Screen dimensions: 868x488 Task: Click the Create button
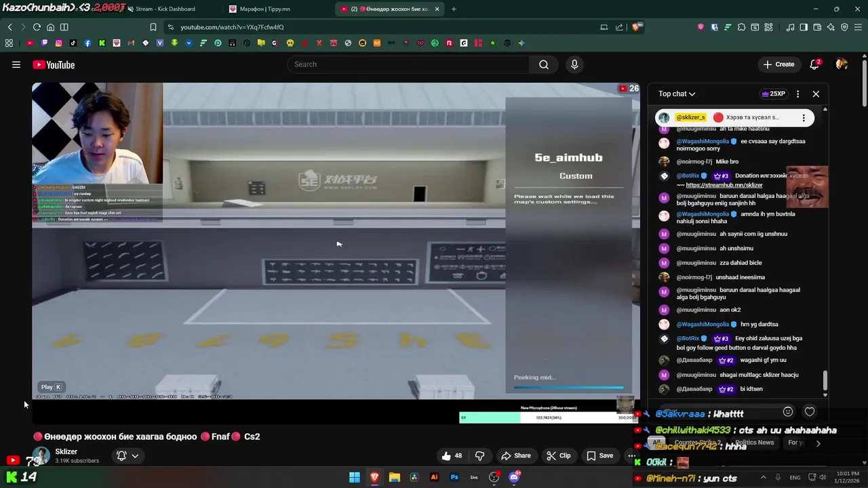778,64
